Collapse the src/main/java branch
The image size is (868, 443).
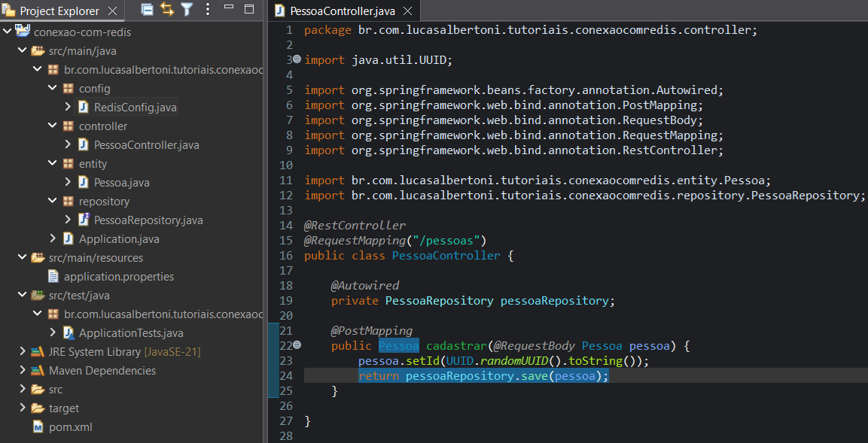pos(21,50)
